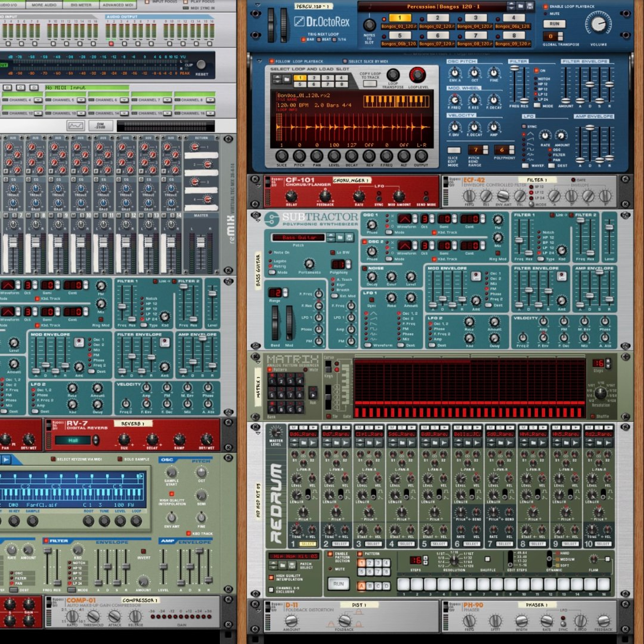Mute Redrum drum channel 1 with M button
644x644 pixels.
pos(294,428)
